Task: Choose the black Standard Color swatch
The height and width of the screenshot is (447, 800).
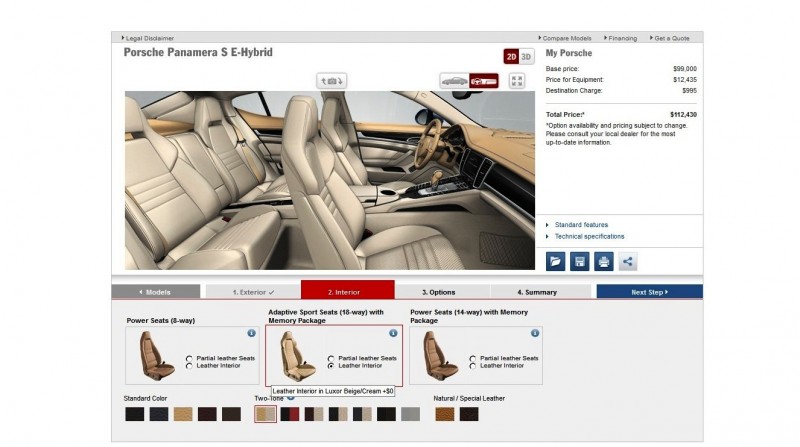Action: point(135,414)
